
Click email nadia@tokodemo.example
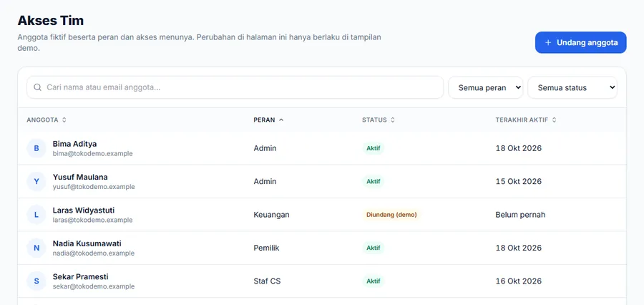click(93, 253)
